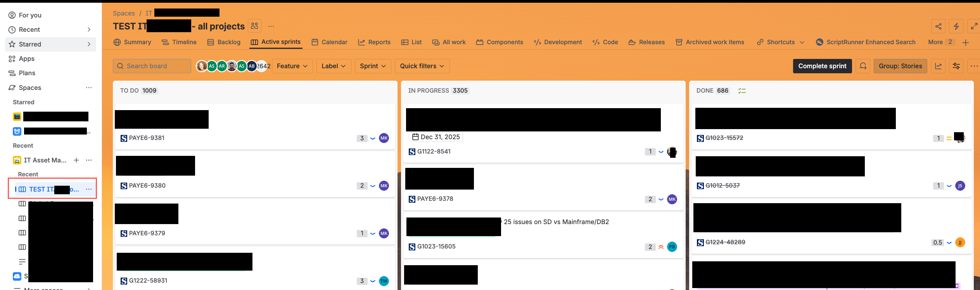Open the Feature filter dropdown
The height and width of the screenshot is (290, 980).
pos(292,66)
